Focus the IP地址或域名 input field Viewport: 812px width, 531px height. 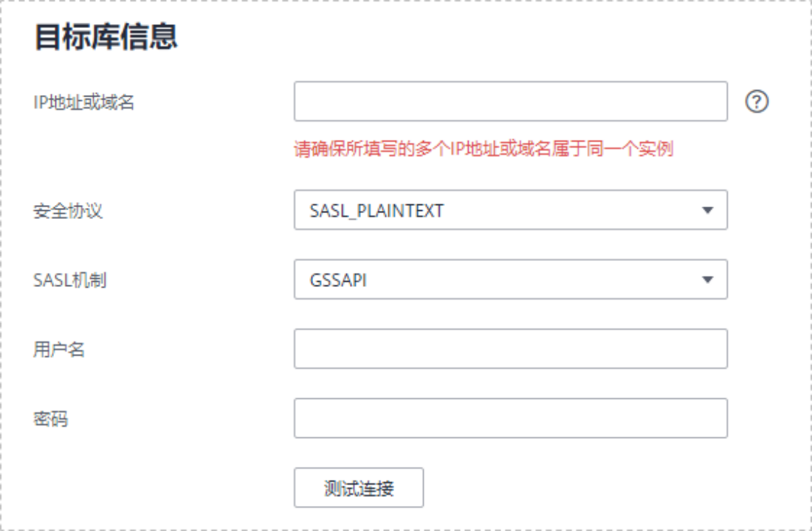click(510, 101)
